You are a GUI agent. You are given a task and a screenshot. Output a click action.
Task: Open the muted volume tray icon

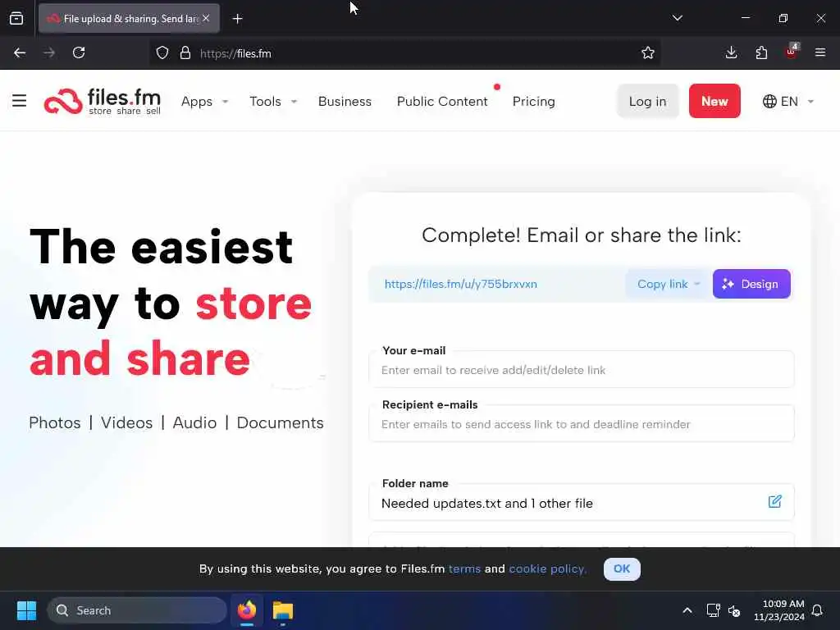pyautogui.click(x=734, y=610)
